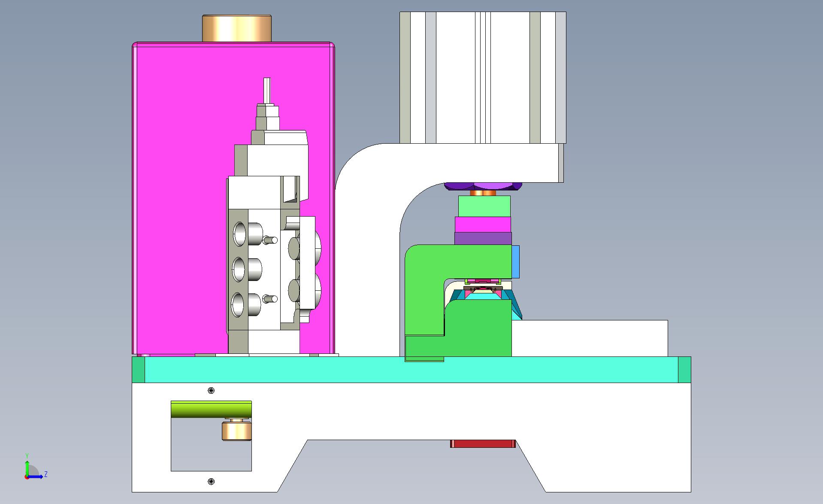Select the violet block above the green clamp
Image resolution: width=823 pixels, height=504 pixels.
pos(483,238)
